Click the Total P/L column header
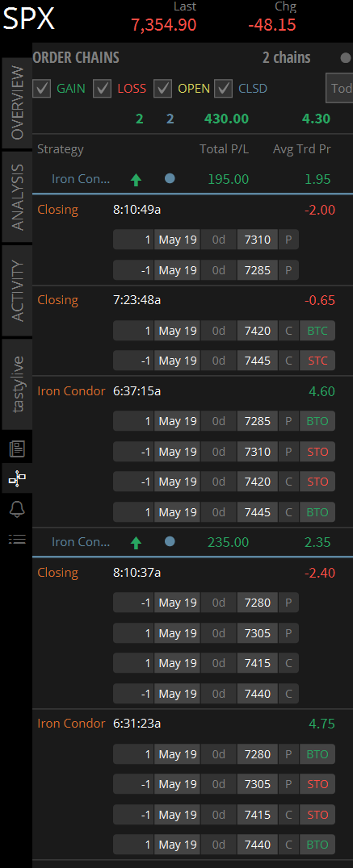Viewport: 353px width, 868px height. pos(224,149)
